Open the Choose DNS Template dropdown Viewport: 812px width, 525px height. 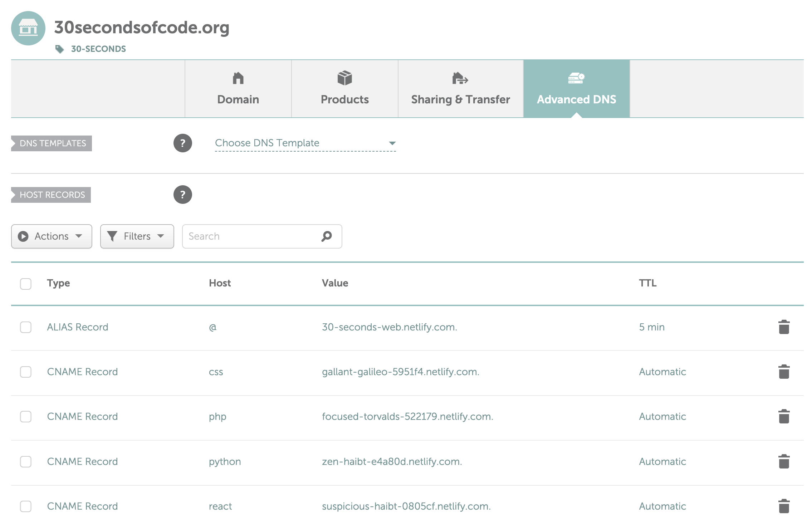coord(305,143)
